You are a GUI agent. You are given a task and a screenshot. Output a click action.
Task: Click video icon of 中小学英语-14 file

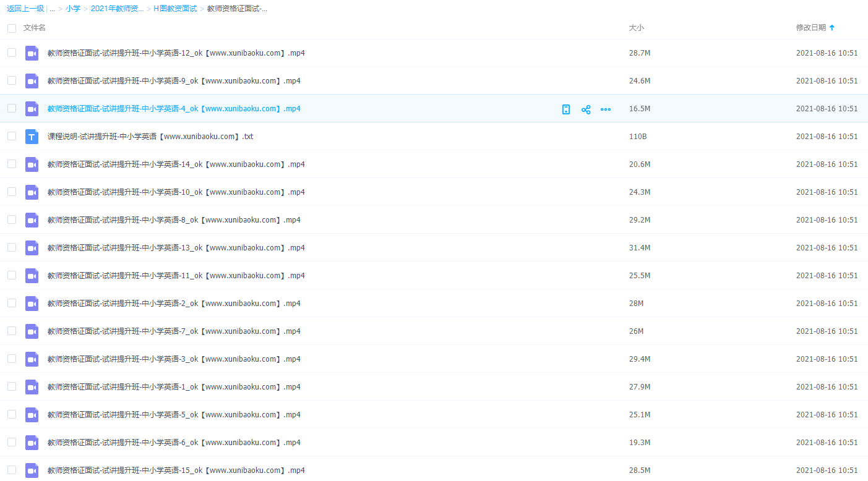tap(32, 164)
